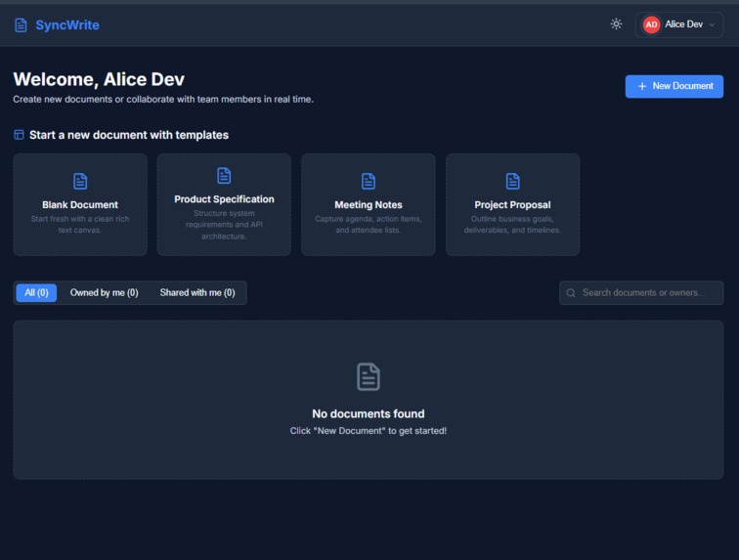Choose the Product Specification template title
This screenshot has height=560, width=739.
[x=224, y=199]
